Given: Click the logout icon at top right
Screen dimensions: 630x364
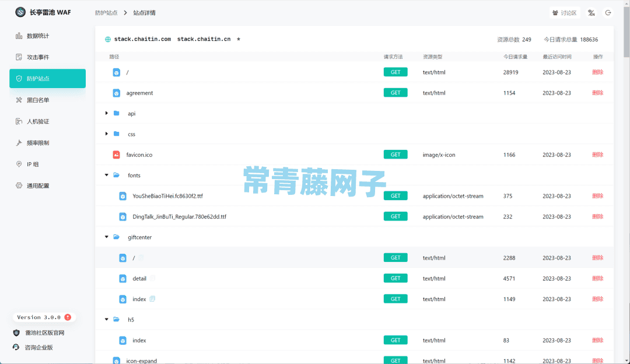Looking at the screenshot, I should click(608, 12).
